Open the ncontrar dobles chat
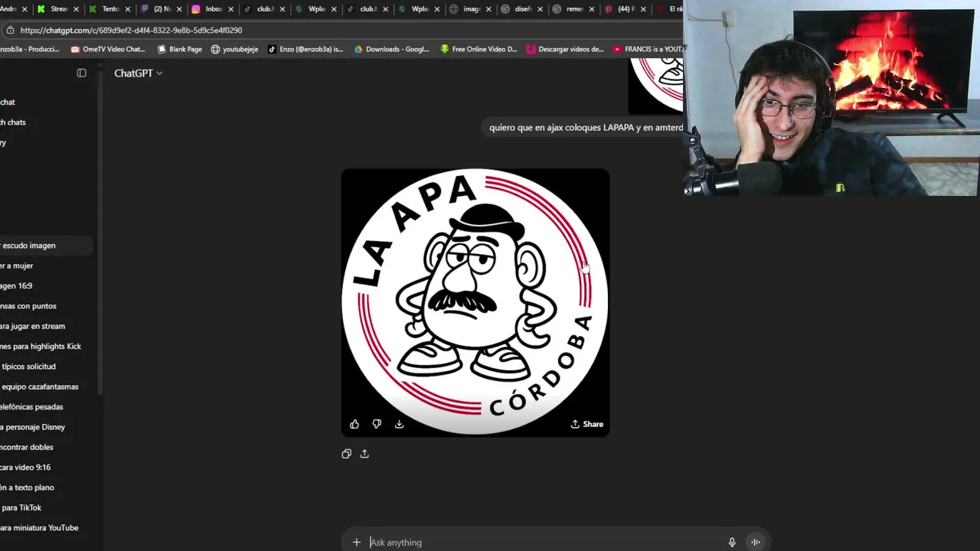Image resolution: width=980 pixels, height=551 pixels. (46, 447)
